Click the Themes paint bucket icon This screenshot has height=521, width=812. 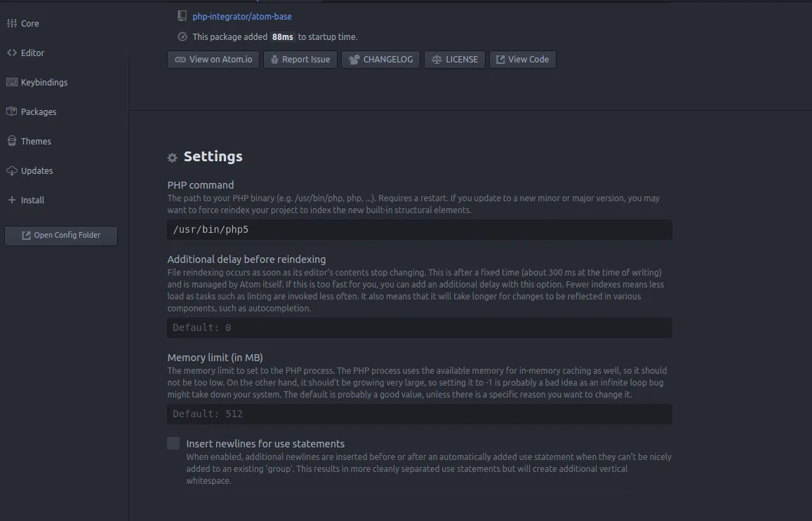11,141
